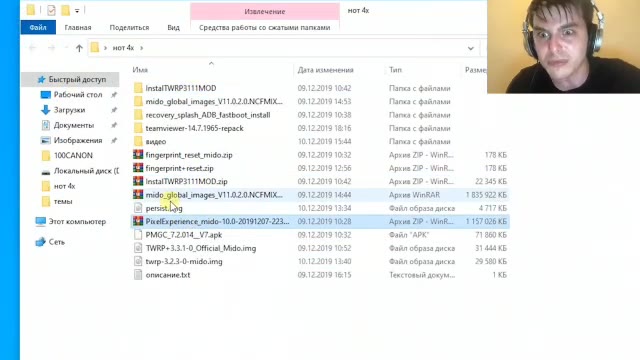Click the 71 860 КБ size cell

[x=491, y=235]
